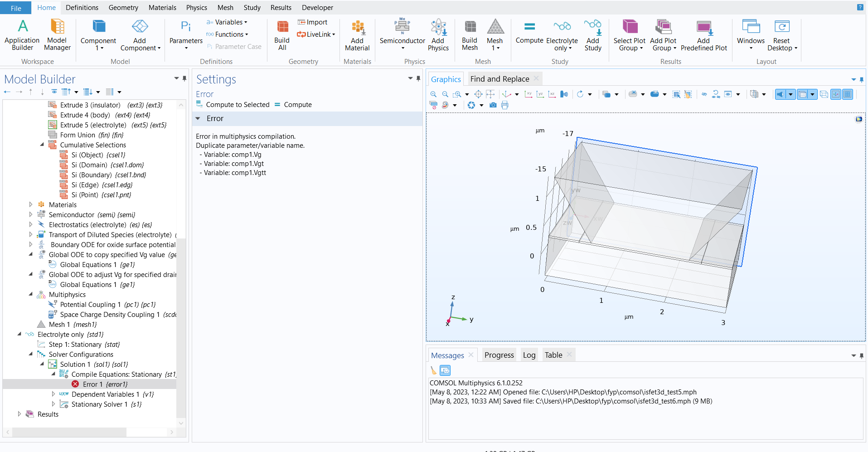Click the Import button in Geometry group
The image size is (868, 452).
click(x=313, y=22)
